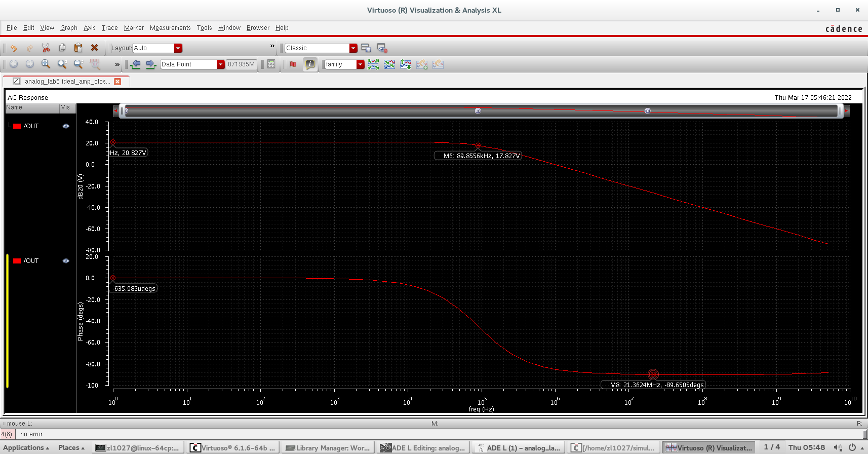Open the Axis menu

90,28
